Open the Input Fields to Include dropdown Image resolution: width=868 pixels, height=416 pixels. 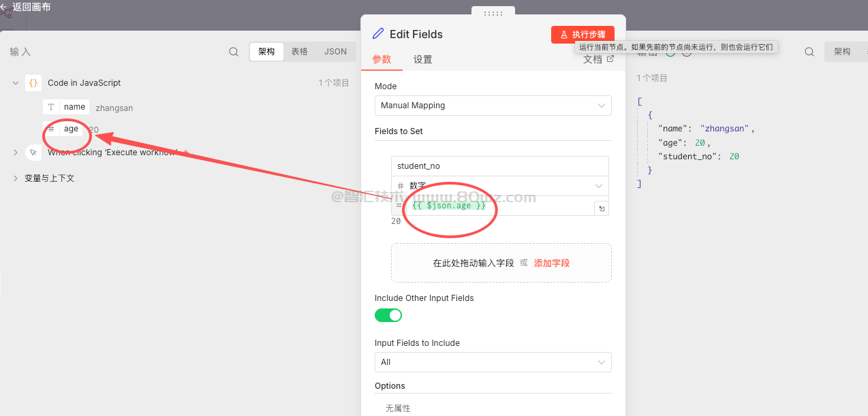tap(493, 362)
